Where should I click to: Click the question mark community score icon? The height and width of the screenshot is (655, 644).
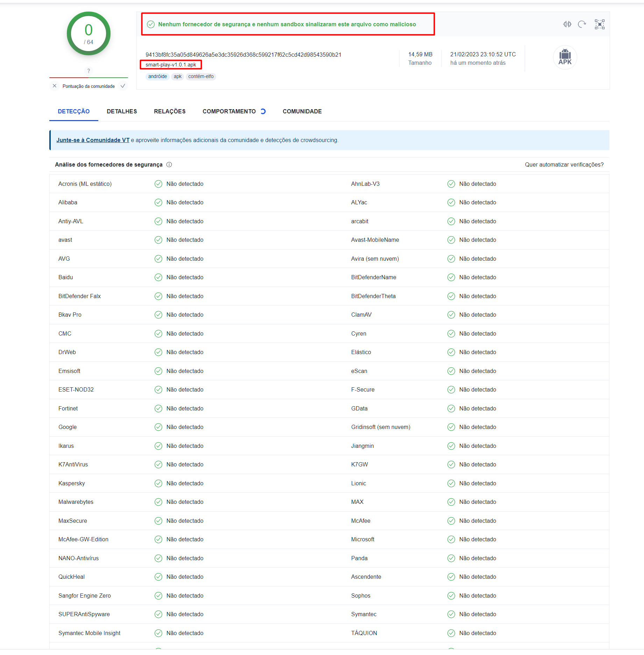tap(89, 71)
